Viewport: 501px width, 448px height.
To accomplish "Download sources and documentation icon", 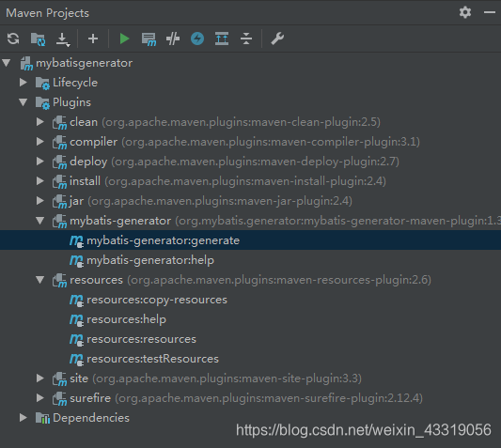I will pyautogui.click(x=63, y=39).
